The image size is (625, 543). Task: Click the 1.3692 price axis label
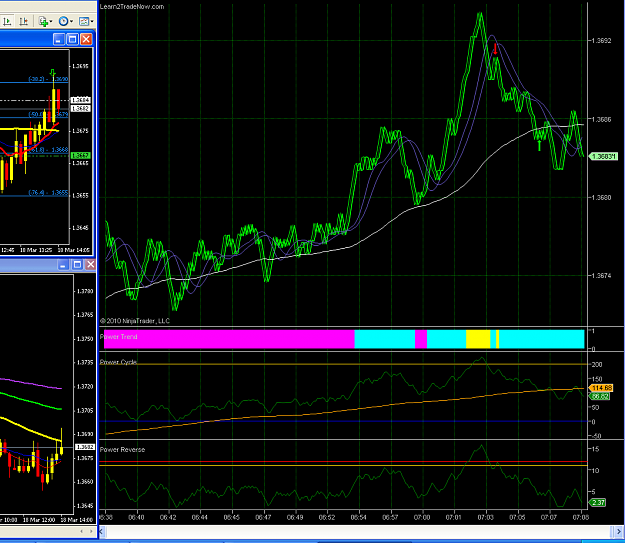pyautogui.click(x=601, y=41)
